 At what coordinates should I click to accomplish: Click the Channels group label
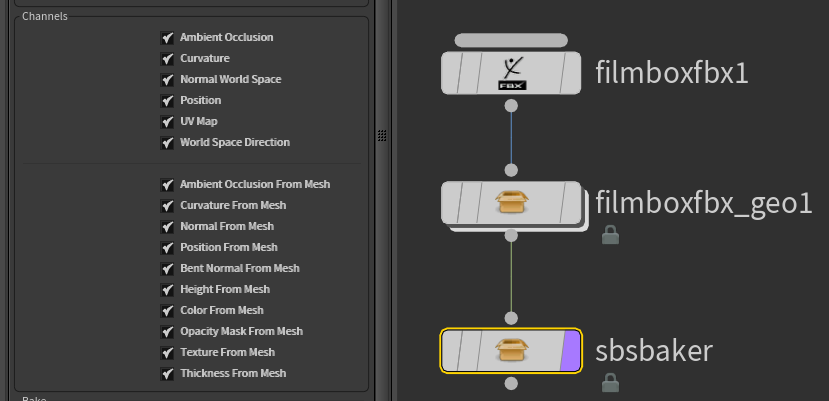click(45, 16)
